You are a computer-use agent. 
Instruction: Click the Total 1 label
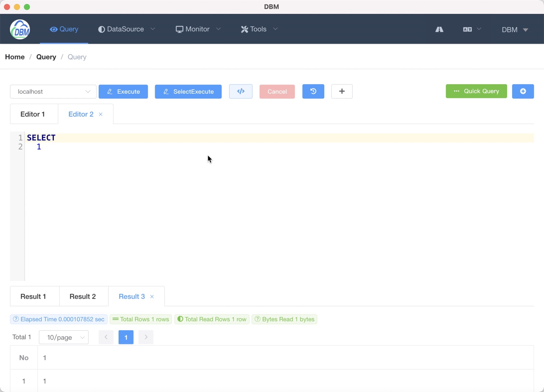22,337
